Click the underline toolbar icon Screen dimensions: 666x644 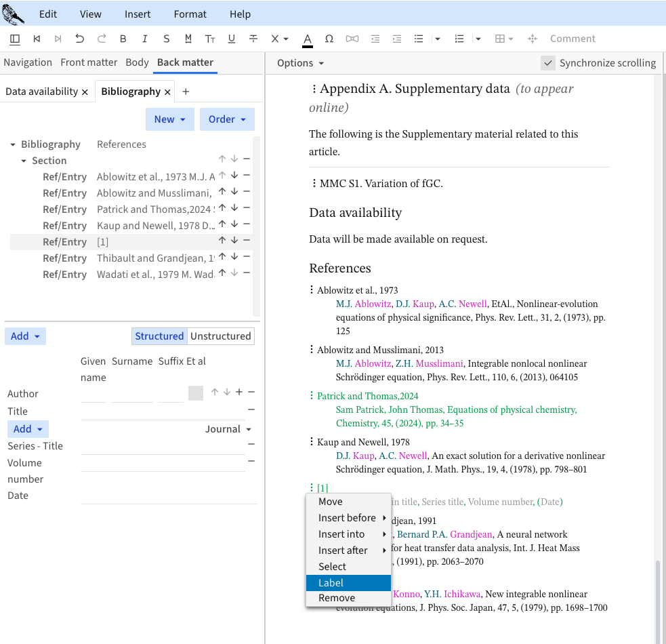pos(232,39)
